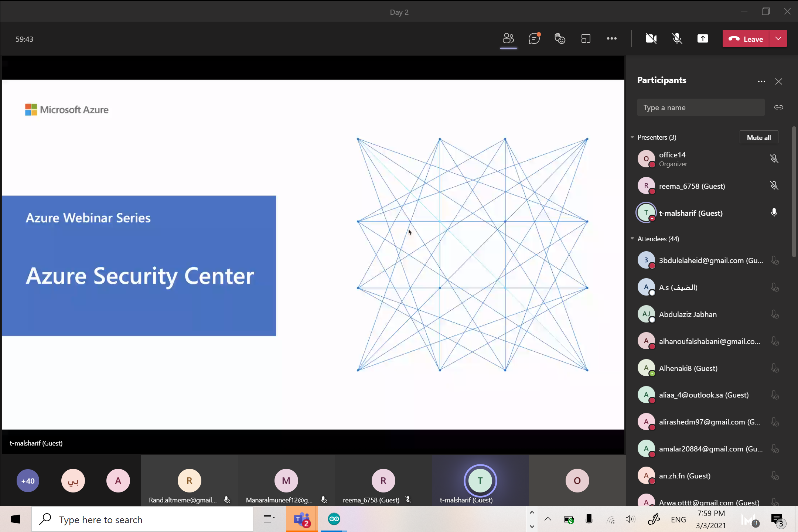Unmute the microphone in the meeting toolbar
This screenshot has width=798, height=532.
pyautogui.click(x=676, y=39)
